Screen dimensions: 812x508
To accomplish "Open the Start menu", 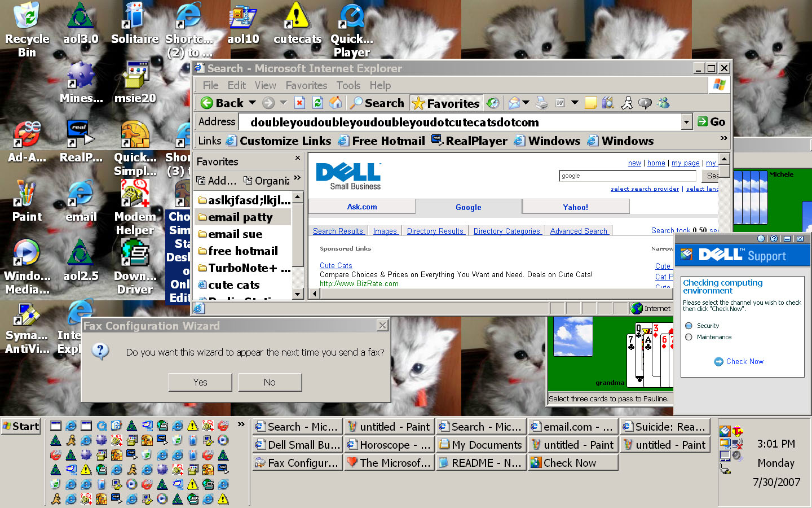I will coord(21,426).
